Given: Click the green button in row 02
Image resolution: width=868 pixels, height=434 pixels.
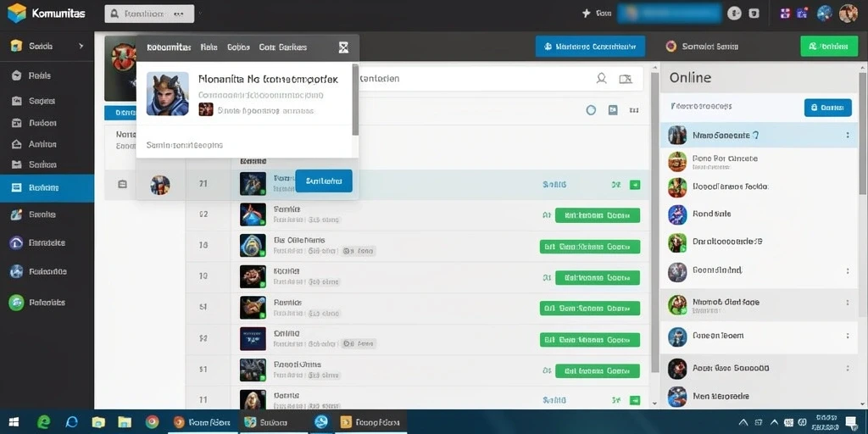Looking at the screenshot, I should coord(598,215).
